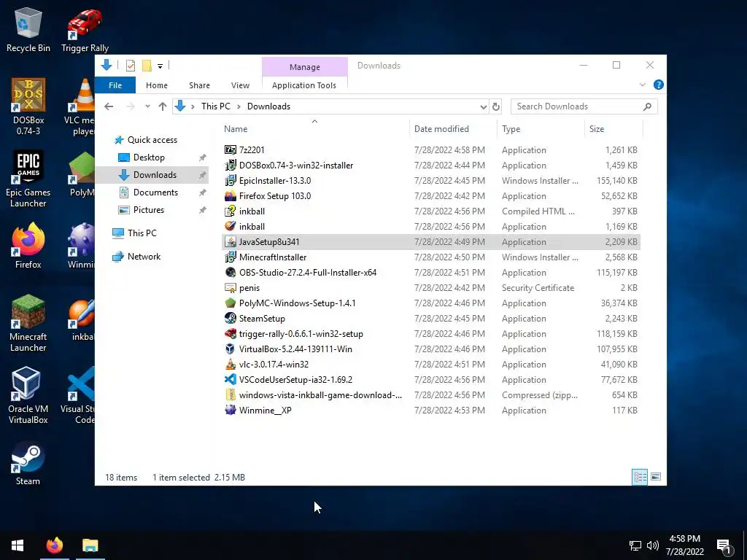Go up one folder level
The image size is (747, 560).
(x=163, y=106)
